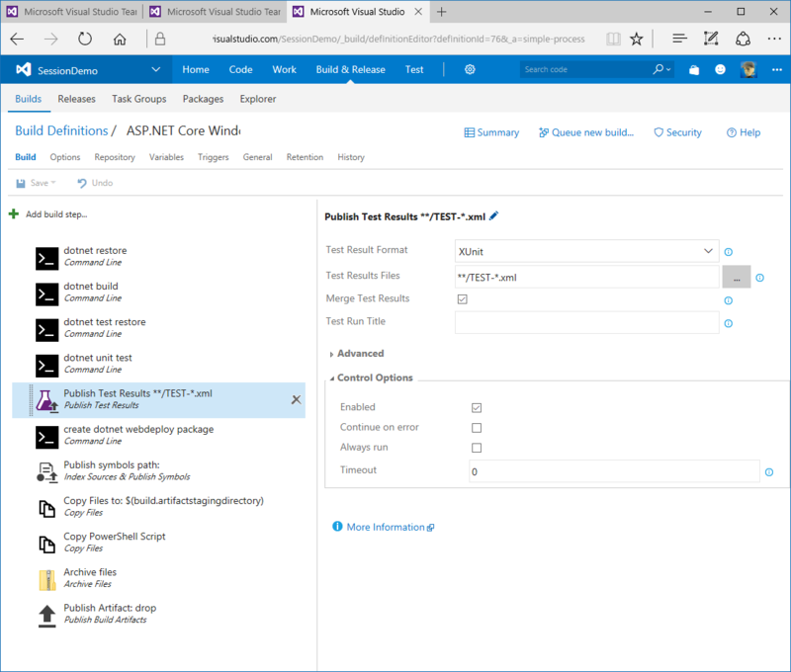The height and width of the screenshot is (672, 791).
Task: Select the History tab
Action: click(351, 157)
